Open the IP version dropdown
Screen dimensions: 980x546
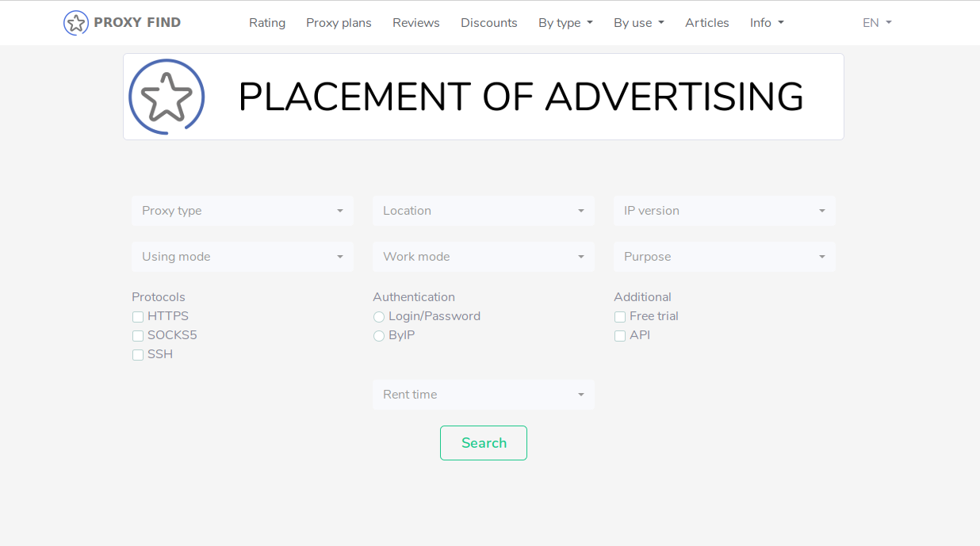tap(723, 211)
